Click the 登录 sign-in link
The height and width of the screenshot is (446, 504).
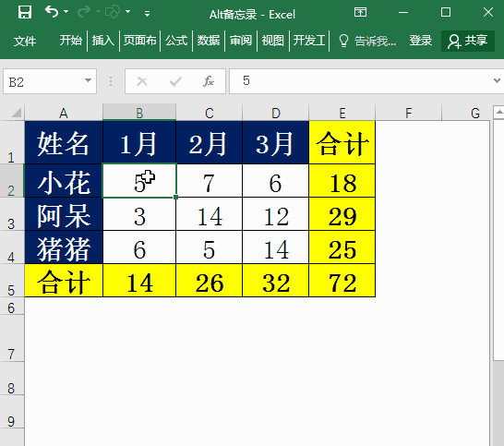coord(420,41)
